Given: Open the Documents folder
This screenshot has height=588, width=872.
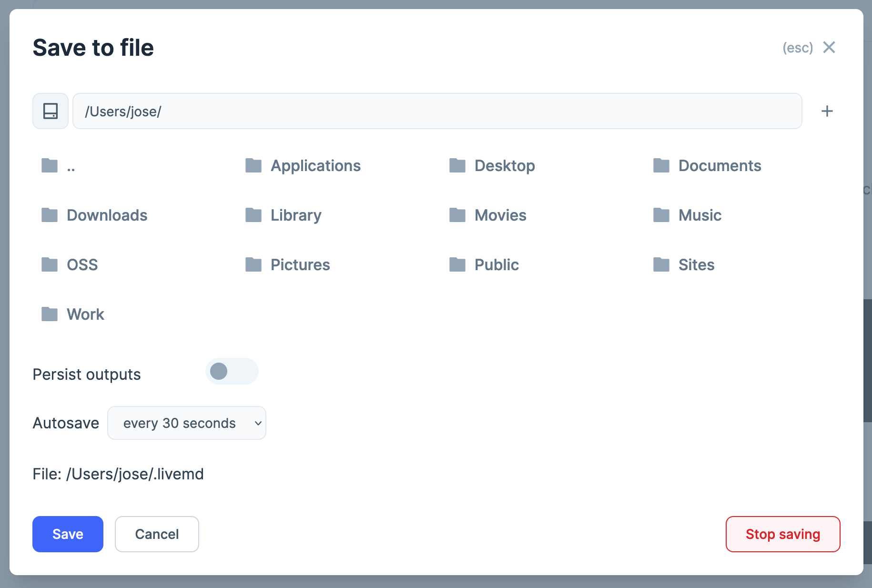Looking at the screenshot, I should (720, 166).
